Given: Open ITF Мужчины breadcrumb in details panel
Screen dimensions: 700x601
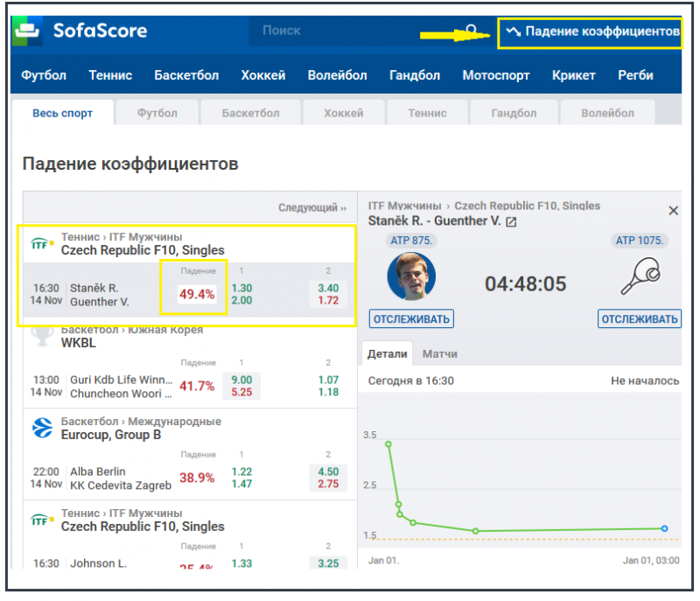Looking at the screenshot, I should coord(404,206).
